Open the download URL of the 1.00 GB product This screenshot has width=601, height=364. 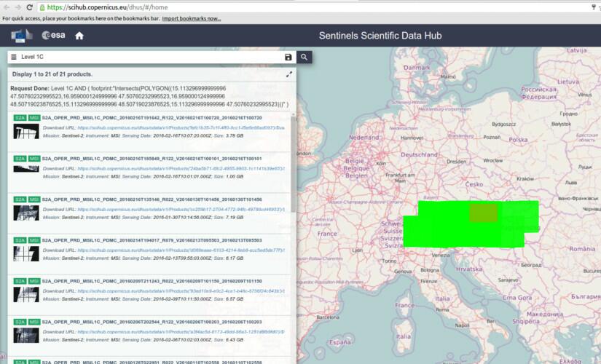181,169
